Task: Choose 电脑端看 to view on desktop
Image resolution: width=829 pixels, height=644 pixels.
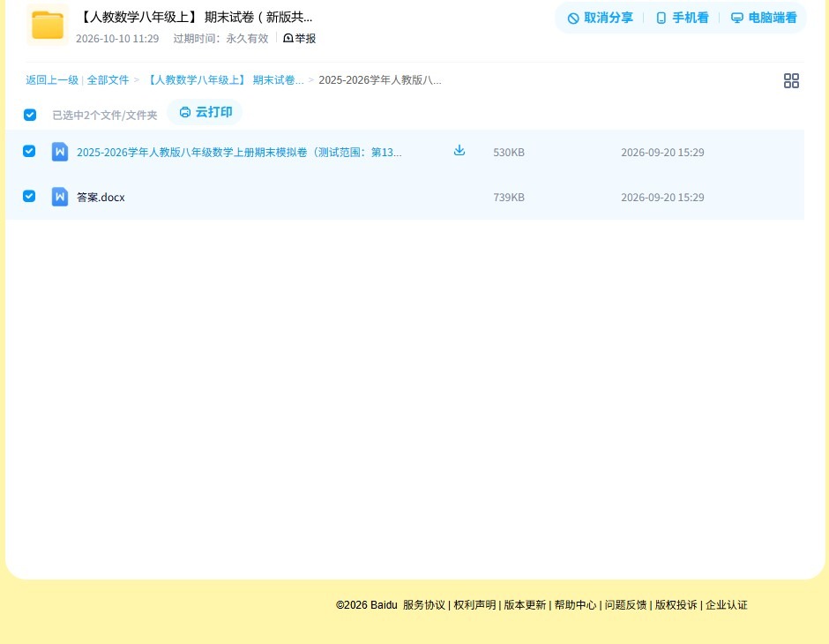Action: 764,18
